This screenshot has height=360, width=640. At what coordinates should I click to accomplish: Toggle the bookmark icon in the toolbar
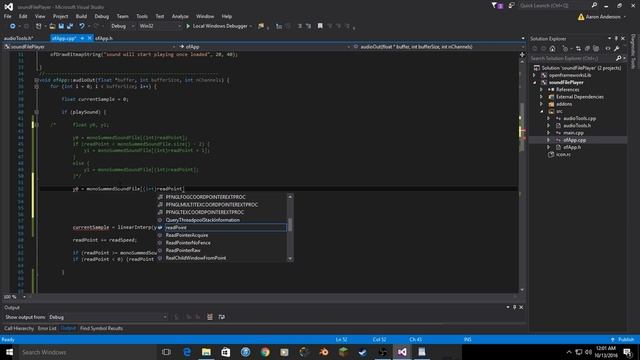tap(320, 26)
